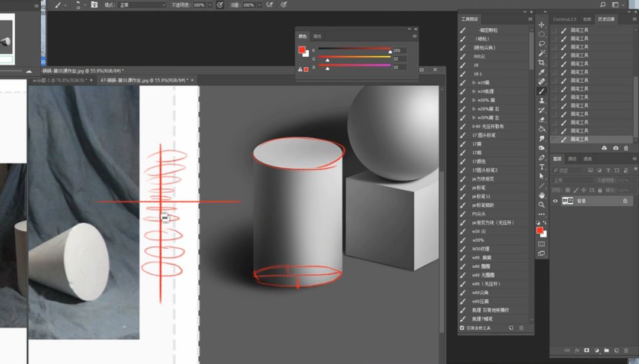This screenshot has width=639, height=364.
Task: Hide the 背景 layer with eye icon
Action: (555, 201)
